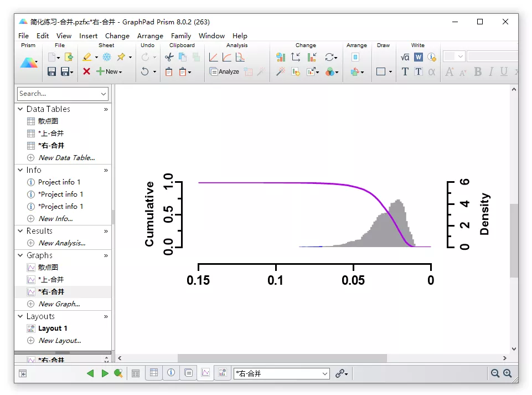Click the draw rectangle shape tool
Viewport: 532px width, 395px height.
pyautogui.click(x=381, y=71)
